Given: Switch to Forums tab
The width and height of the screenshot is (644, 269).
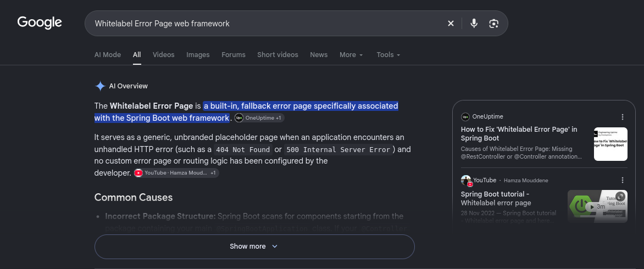Looking at the screenshot, I should 234,54.
